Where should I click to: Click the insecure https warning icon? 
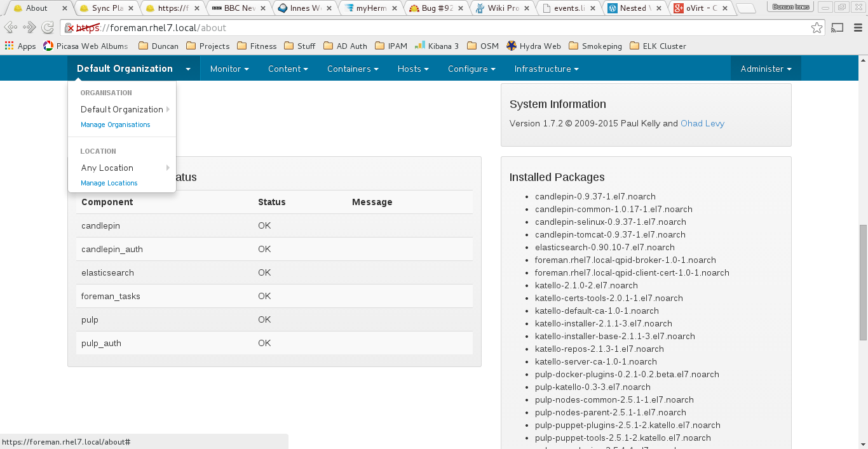pyautogui.click(x=70, y=28)
